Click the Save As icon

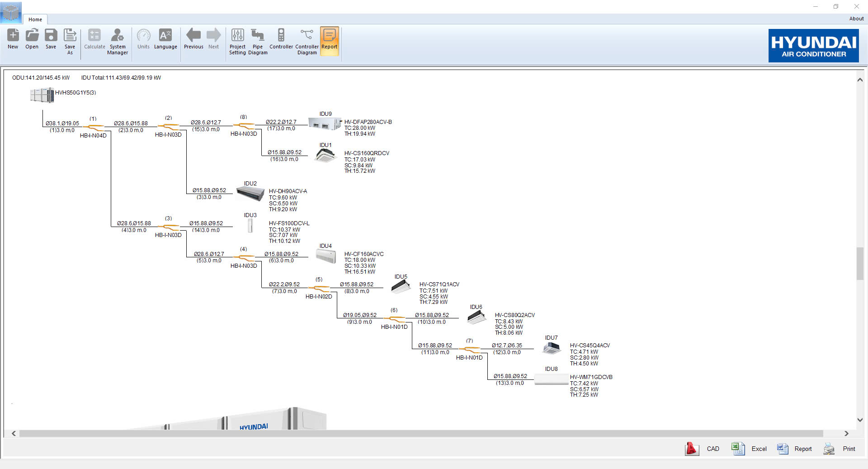(x=70, y=35)
